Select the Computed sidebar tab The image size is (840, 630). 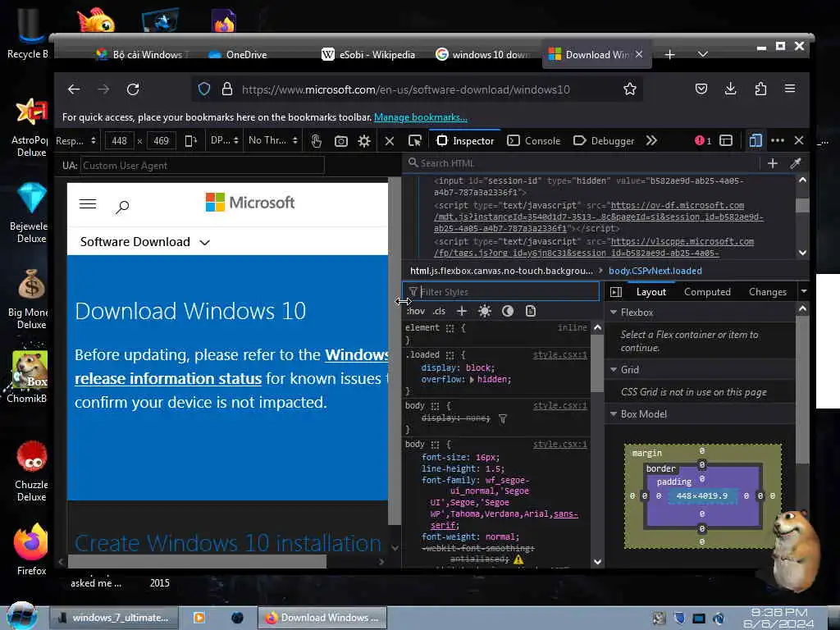point(707,292)
